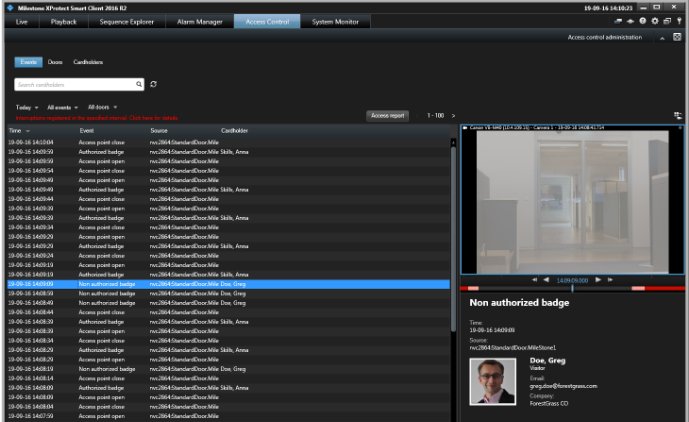This screenshot has width=689, height=422.
Task: Select the 14:09:09 Non authorized badge row
Action: 228,284
